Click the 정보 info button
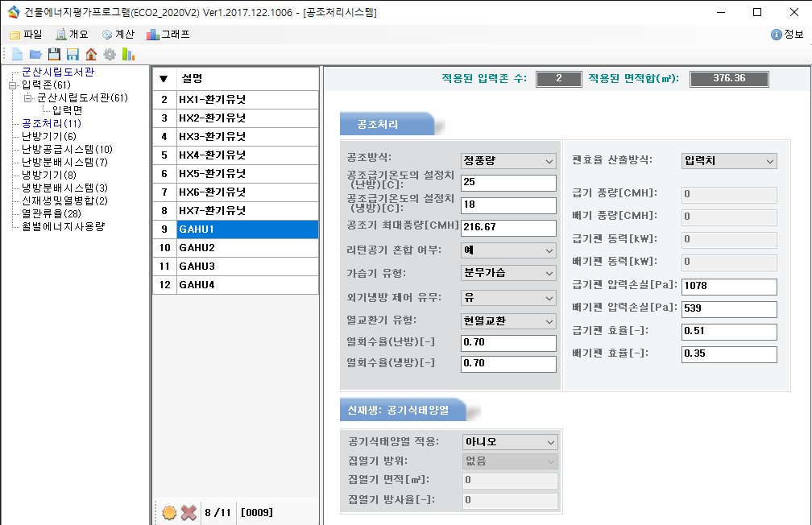The width and height of the screenshot is (812, 525). (x=787, y=35)
